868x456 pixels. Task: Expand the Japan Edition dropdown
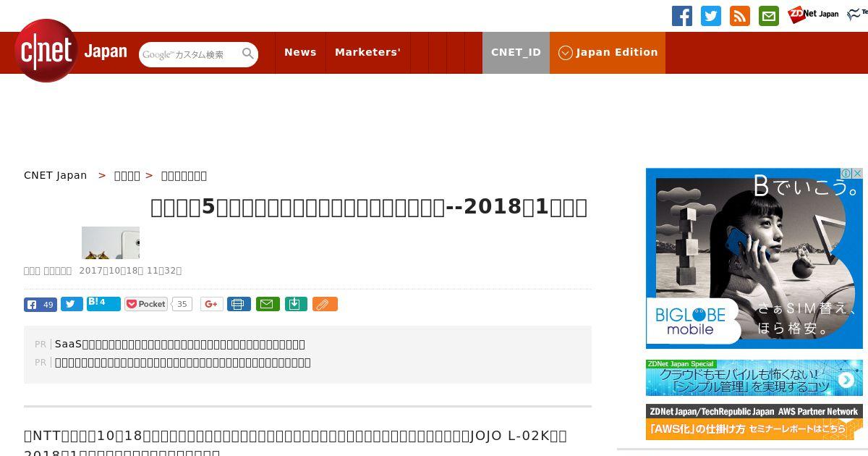[608, 52]
